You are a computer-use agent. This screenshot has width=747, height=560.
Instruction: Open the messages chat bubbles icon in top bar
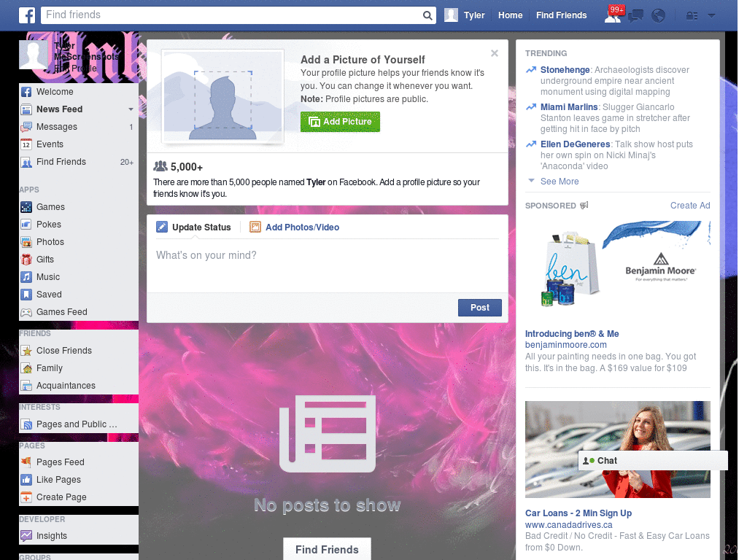tap(635, 16)
